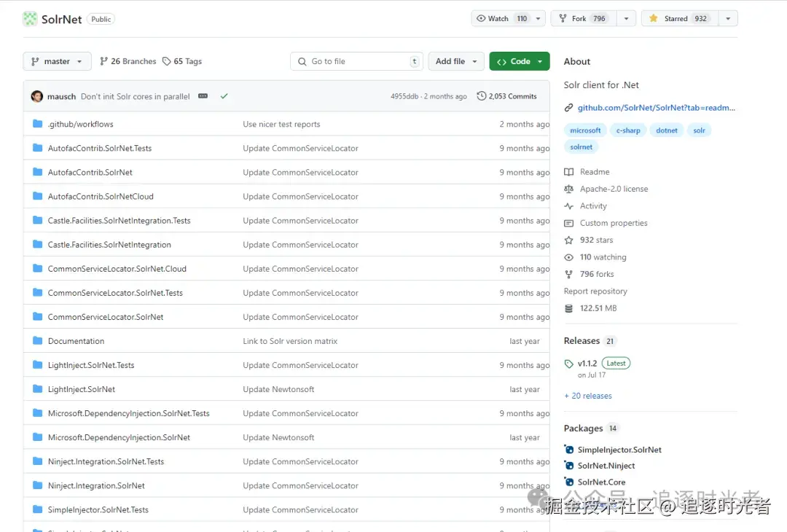787x532 pixels.
Task: Open the Starred lists dropdown arrow
Action: (728, 18)
